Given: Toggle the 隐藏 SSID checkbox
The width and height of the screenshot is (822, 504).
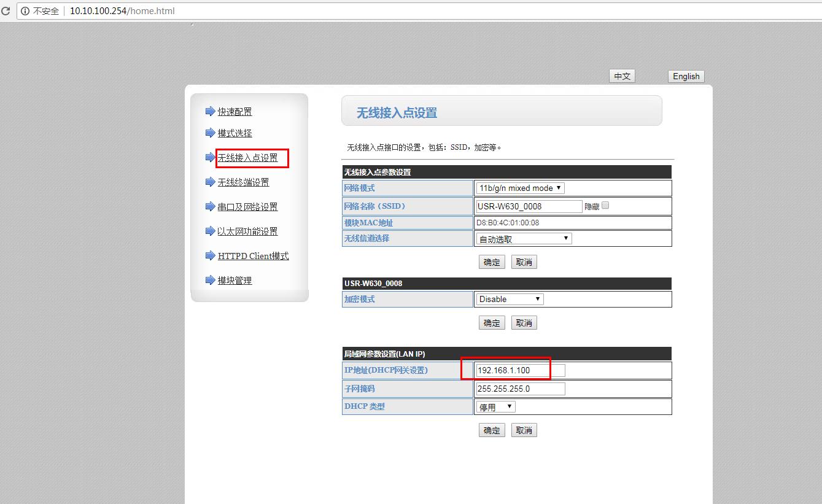Looking at the screenshot, I should (x=605, y=206).
